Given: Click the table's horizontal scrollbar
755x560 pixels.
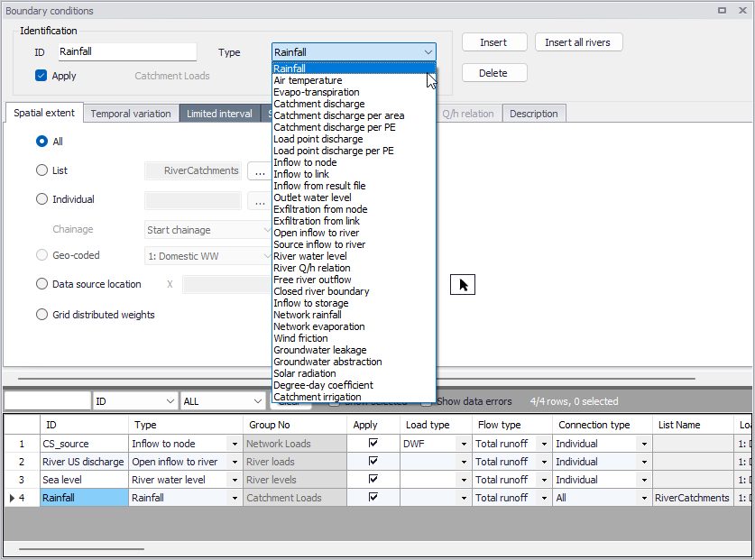Looking at the screenshot, I should (x=81, y=548).
